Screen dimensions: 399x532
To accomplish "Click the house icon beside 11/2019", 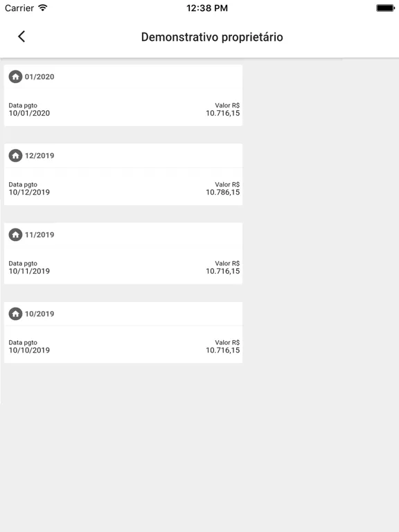I will [x=15, y=235].
